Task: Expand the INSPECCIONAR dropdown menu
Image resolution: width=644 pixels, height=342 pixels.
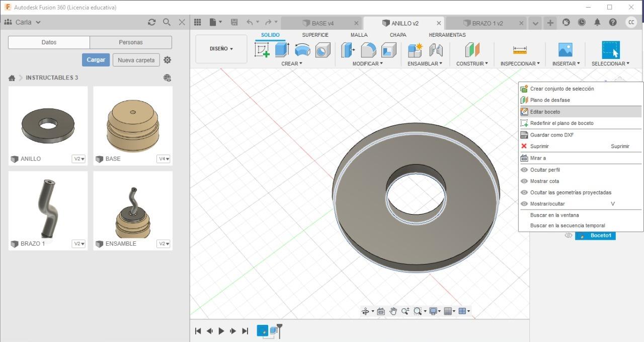Action: pos(520,63)
